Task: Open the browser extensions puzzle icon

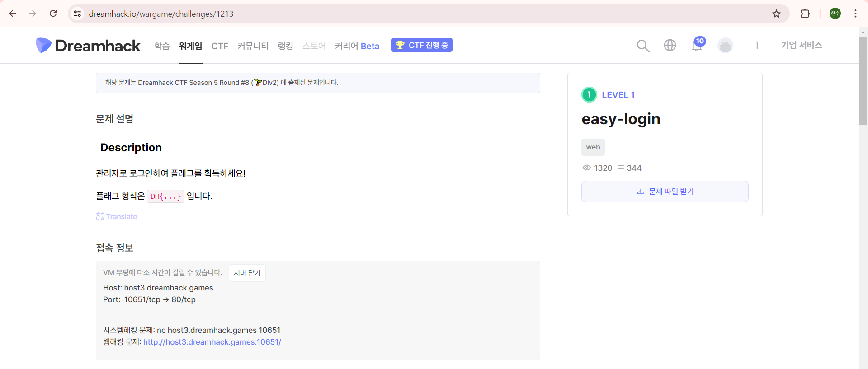Action: 805,14
